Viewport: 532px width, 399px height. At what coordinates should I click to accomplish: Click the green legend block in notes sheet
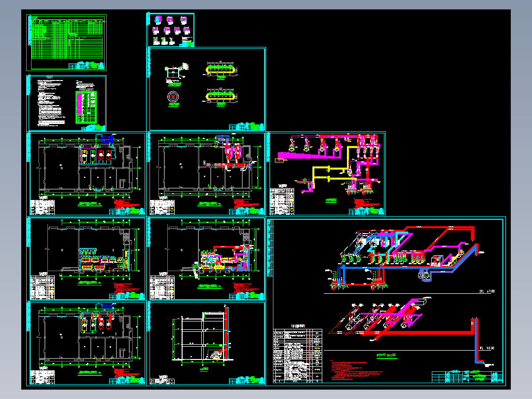pyautogui.click(x=86, y=107)
